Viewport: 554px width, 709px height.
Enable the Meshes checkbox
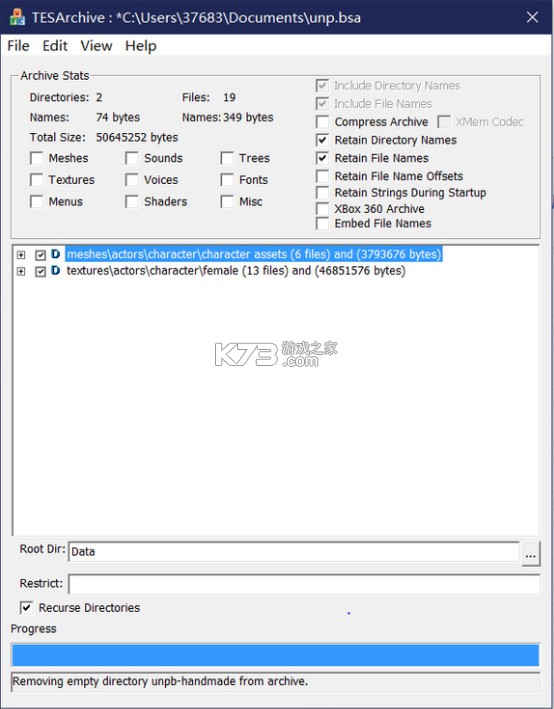pyautogui.click(x=37, y=158)
